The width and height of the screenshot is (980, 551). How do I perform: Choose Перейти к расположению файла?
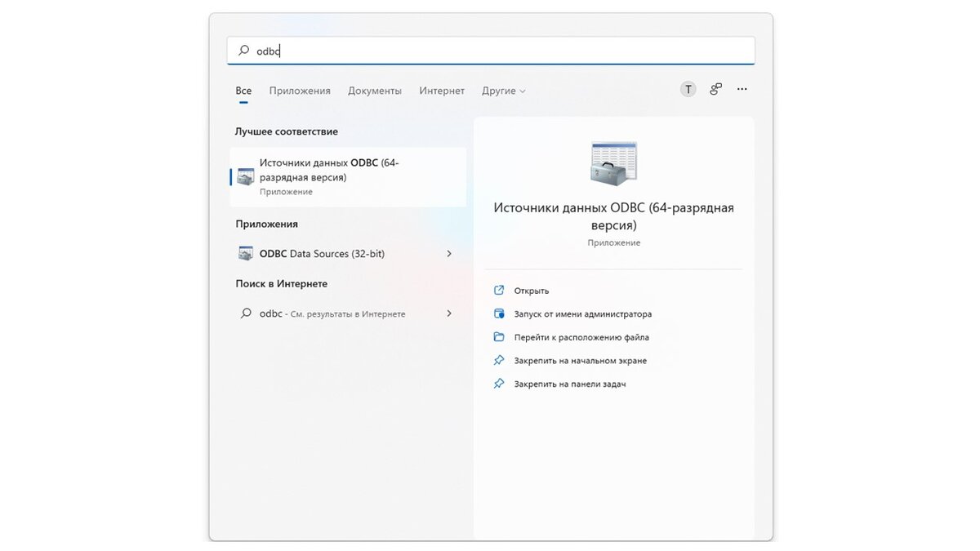point(581,337)
